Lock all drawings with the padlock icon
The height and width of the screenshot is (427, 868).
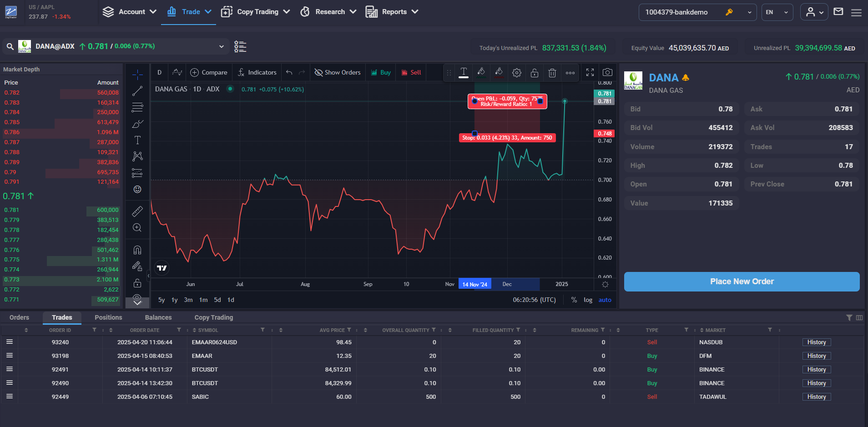tap(137, 283)
